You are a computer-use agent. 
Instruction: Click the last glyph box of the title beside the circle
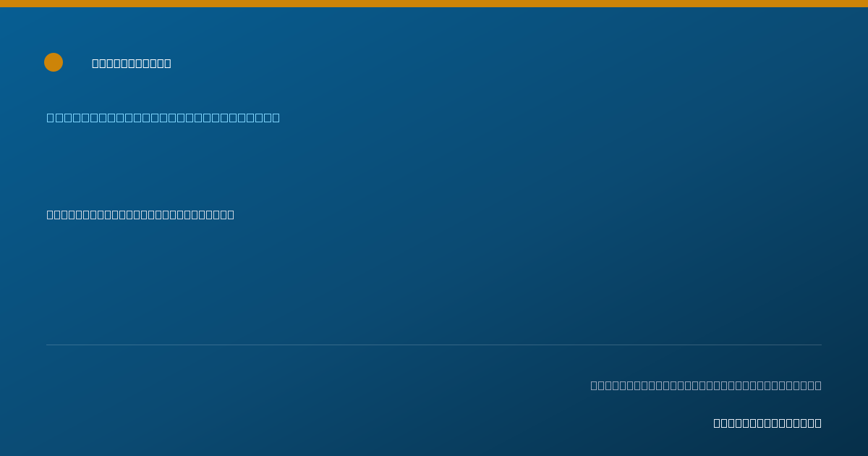tap(168, 63)
